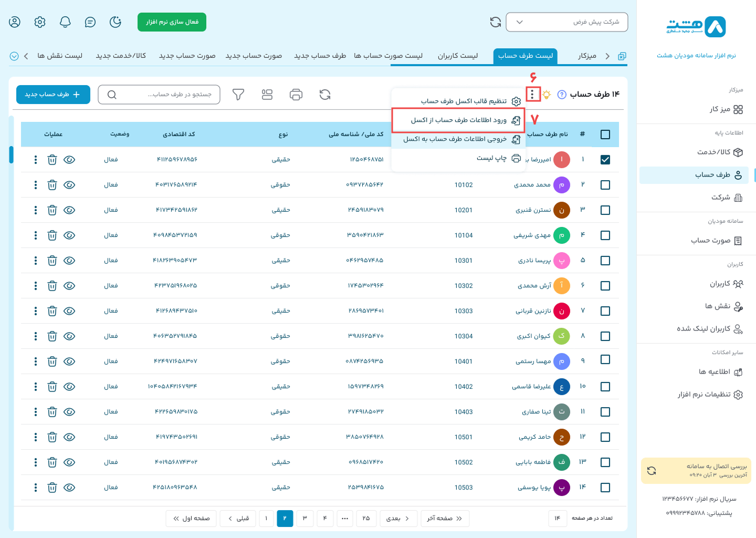Open notifications bell icon
Image resolution: width=756 pixels, height=538 pixels.
point(65,22)
